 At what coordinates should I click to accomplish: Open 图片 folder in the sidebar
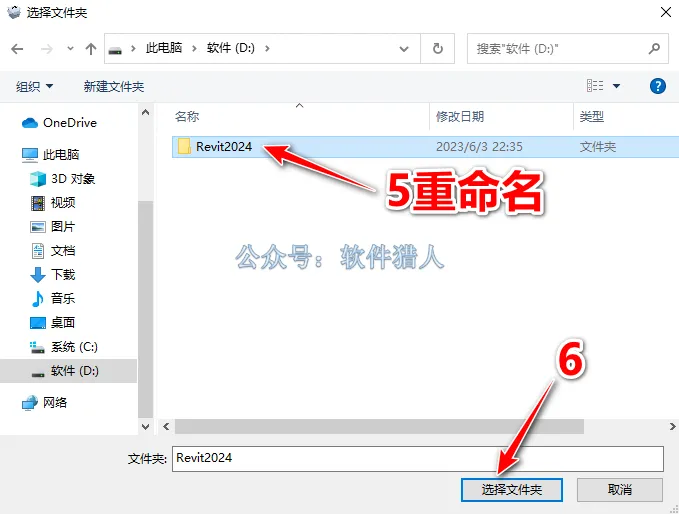[53, 226]
